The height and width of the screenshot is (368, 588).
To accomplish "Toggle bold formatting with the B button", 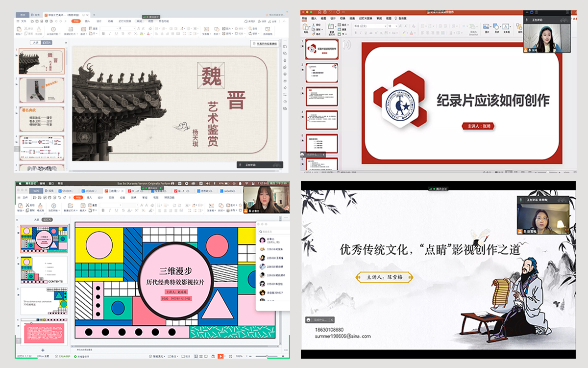I will pyautogui.click(x=103, y=32).
